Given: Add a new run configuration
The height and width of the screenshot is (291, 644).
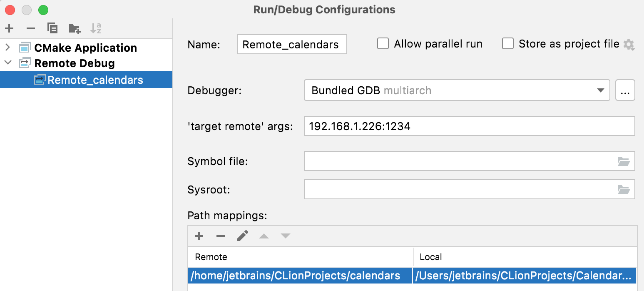Looking at the screenshot, I should pyautogui.click(x=9, y=28).
